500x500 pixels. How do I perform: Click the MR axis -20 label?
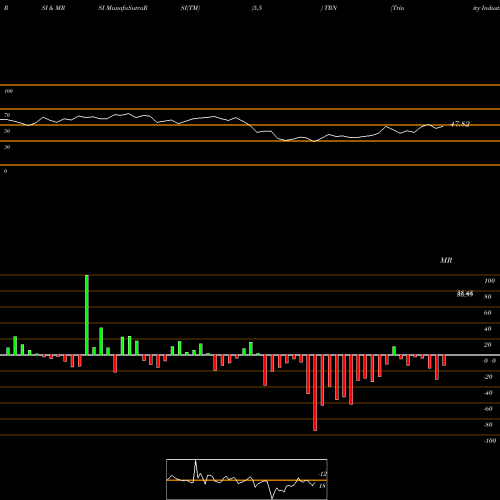(x=488, y=377)
